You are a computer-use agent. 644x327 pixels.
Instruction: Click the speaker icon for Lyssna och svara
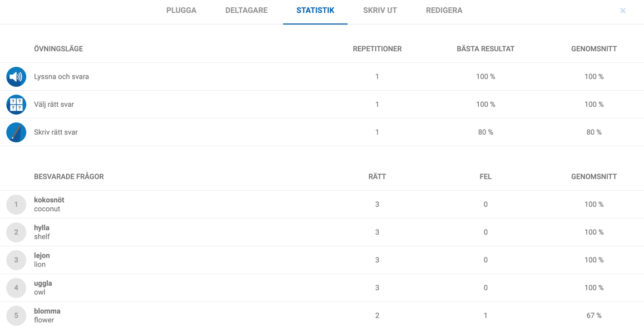click(16, 77)
